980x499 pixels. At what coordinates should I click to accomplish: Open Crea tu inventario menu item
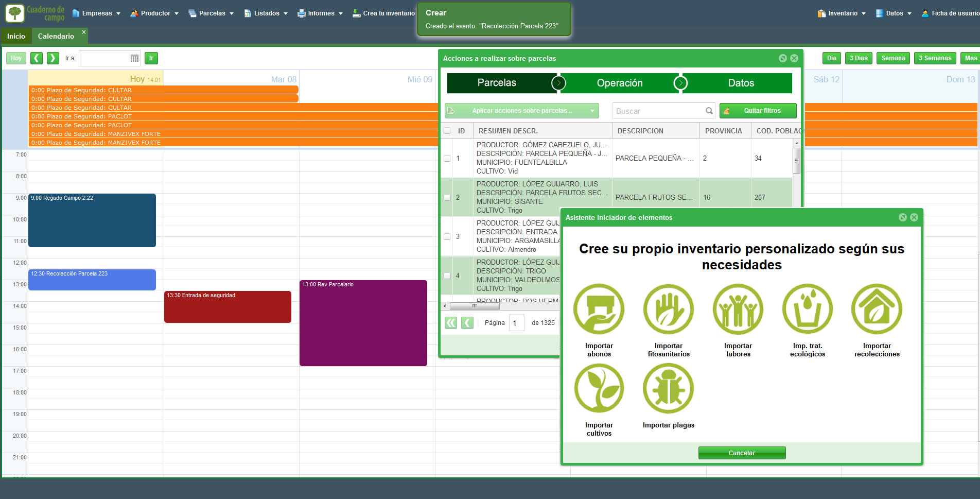tap(383, 13)
